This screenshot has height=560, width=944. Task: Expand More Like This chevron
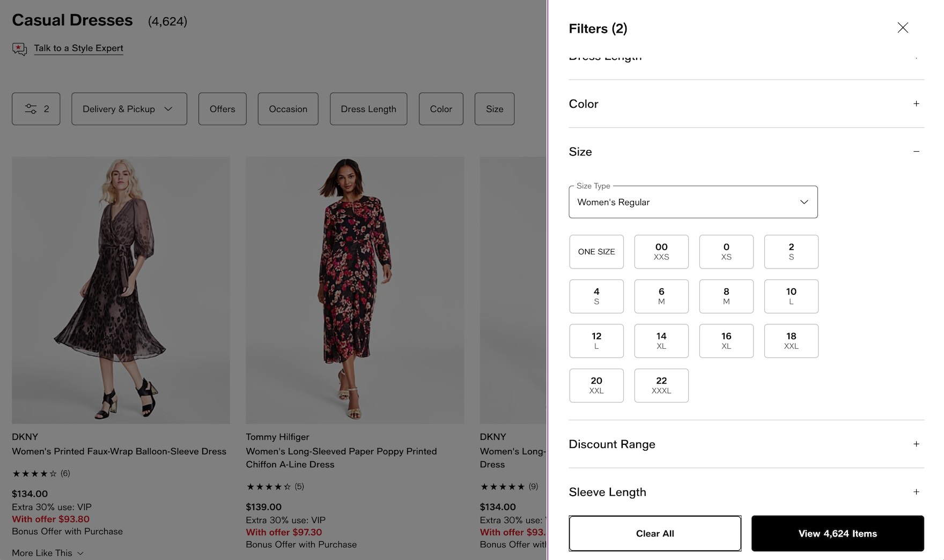tap(80, 553)
